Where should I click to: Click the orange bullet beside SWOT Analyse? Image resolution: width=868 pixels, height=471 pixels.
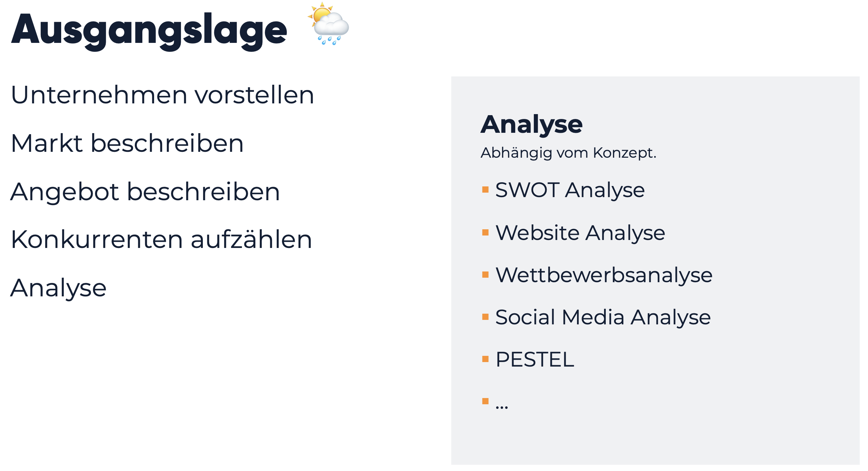(x=485, y=190)
